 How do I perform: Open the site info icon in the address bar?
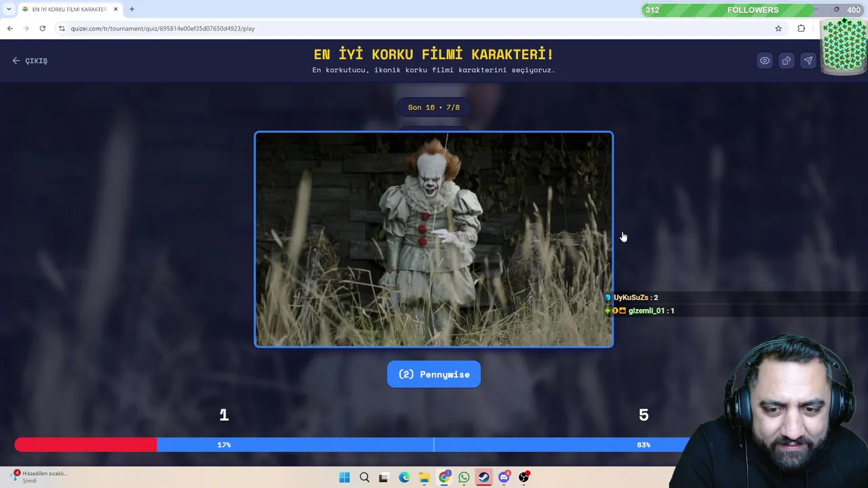(62, 28)
